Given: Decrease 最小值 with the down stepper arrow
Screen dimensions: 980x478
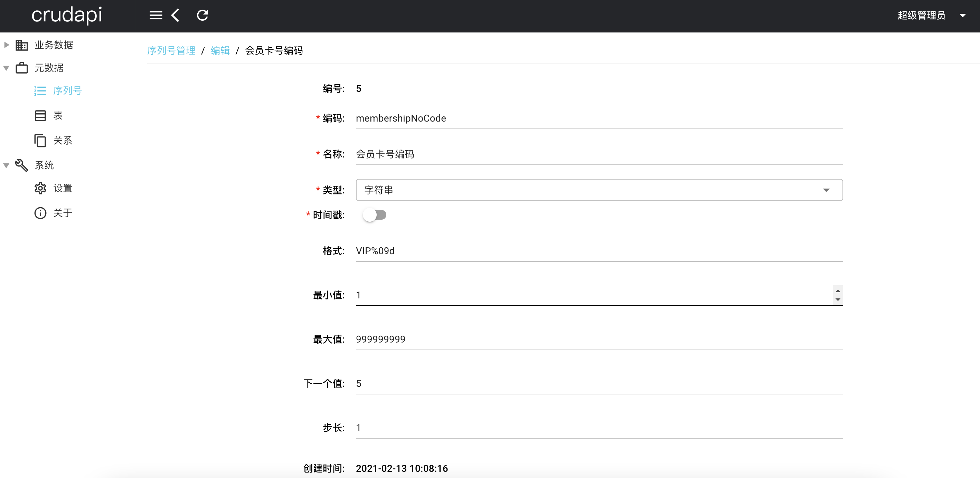Looking at the screenshot, I should pyautogui.click(x=837, y=300).
